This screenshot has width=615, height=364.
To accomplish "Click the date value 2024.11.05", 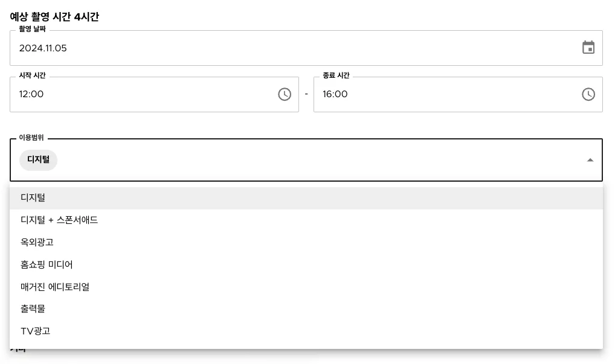I will [x=43, y=48].
